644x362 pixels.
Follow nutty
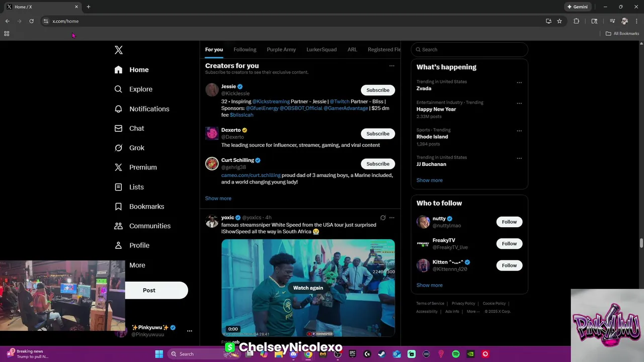tap(509, 222)
